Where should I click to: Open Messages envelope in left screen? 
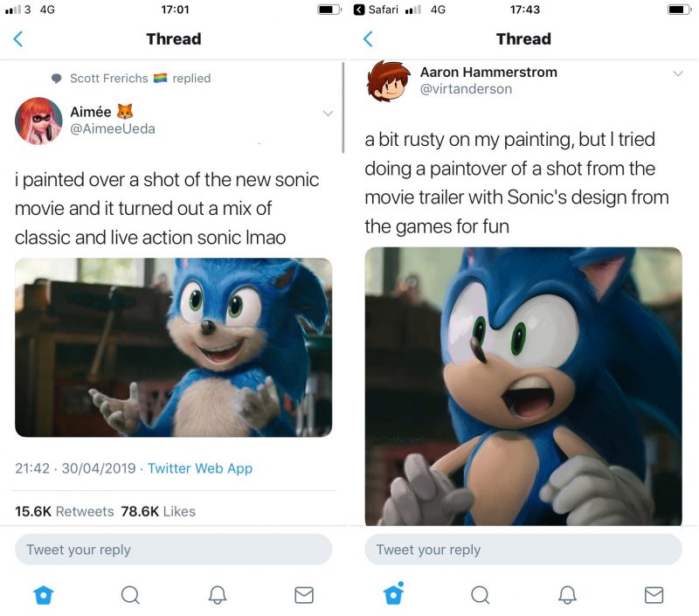click(304, 595)
